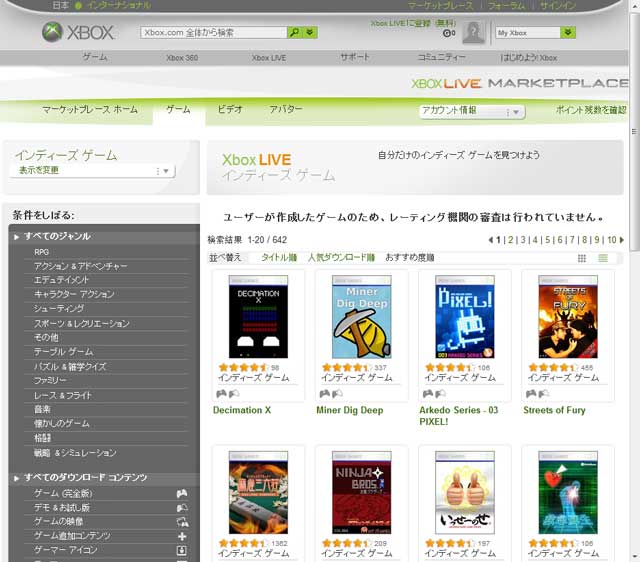Sort results by タイトル順
This screenshot has width=640, height=562.
point(279,258)
